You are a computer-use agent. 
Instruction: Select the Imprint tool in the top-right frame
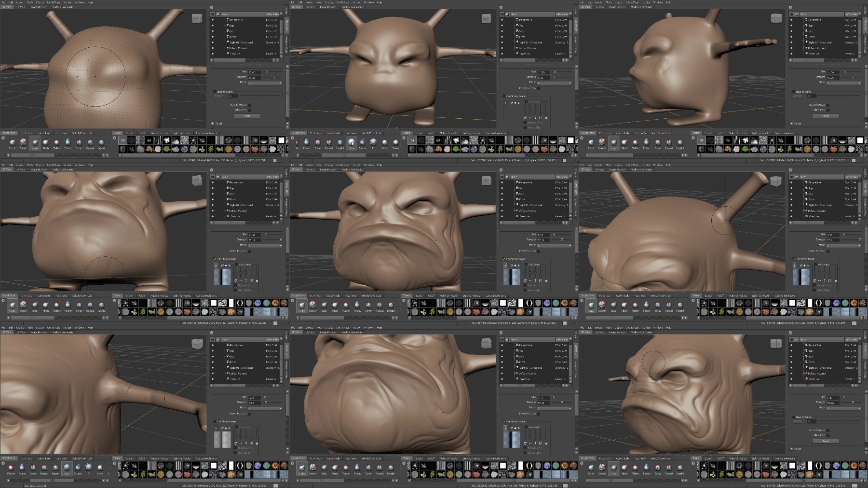tap(680, 143)
